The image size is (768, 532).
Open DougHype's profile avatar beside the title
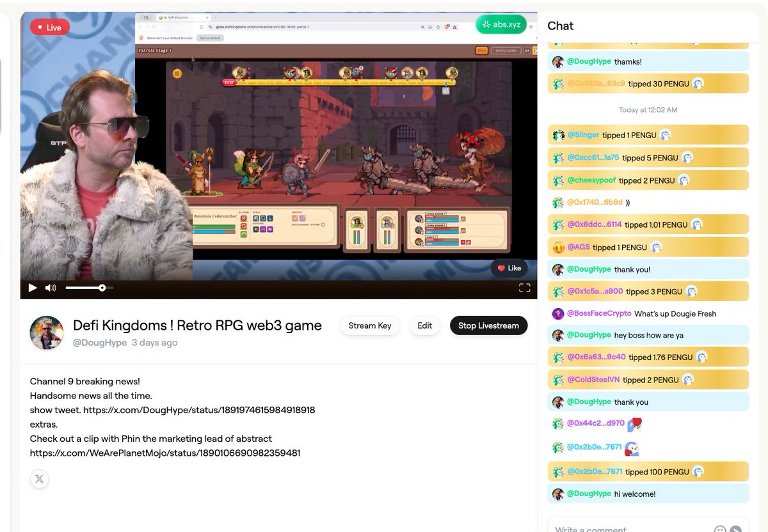tap(47, 332)
